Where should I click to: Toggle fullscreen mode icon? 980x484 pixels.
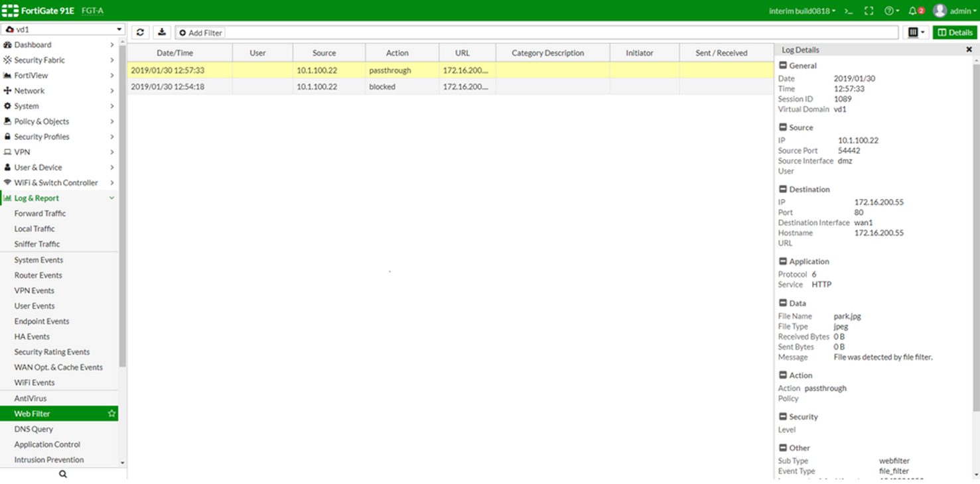(x=869, y=11)
